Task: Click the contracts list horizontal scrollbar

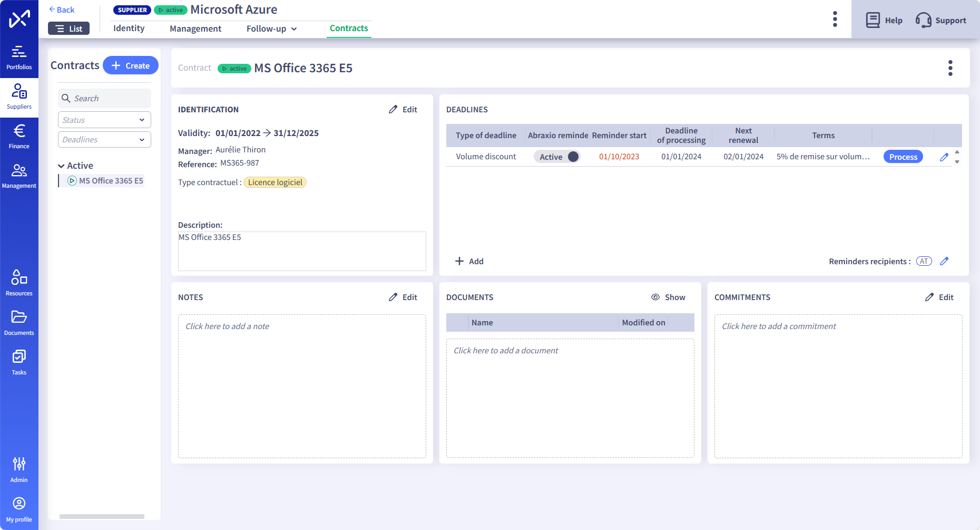Action: point(102,516)
